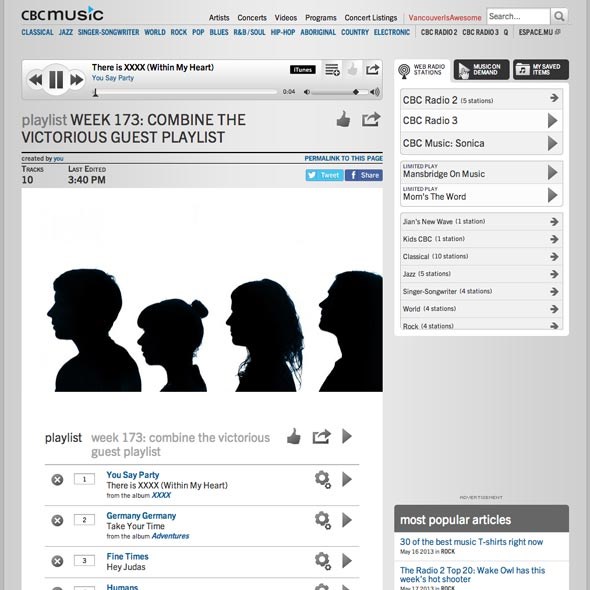Image resolution: width=590 pixels, height=590 pixels.
Task: Skip forward to next track in player
Action: (x=77, y=80)
